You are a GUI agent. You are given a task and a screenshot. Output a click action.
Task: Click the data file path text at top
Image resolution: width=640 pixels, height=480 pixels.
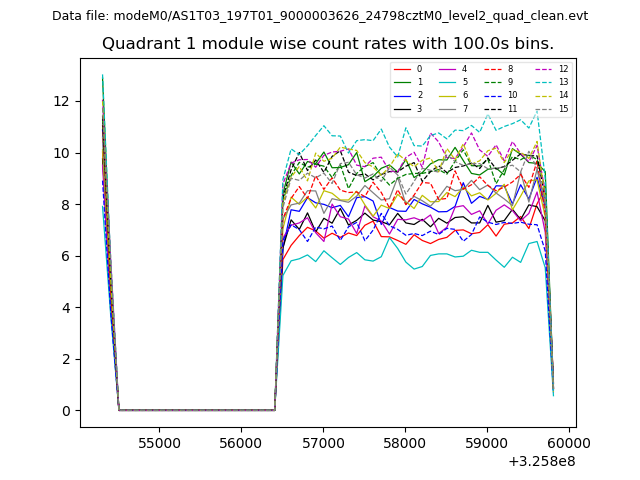click(x=320, y=16)
